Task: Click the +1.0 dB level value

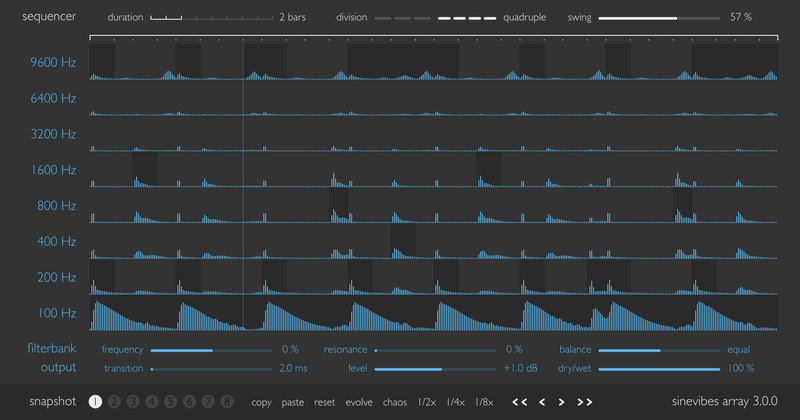Action: click(520, 368)
